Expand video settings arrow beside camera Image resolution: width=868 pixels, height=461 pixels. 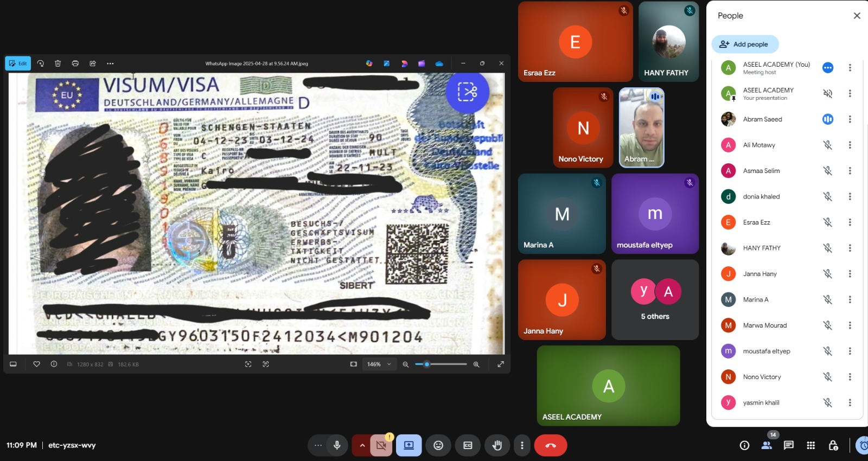point(362,445)
